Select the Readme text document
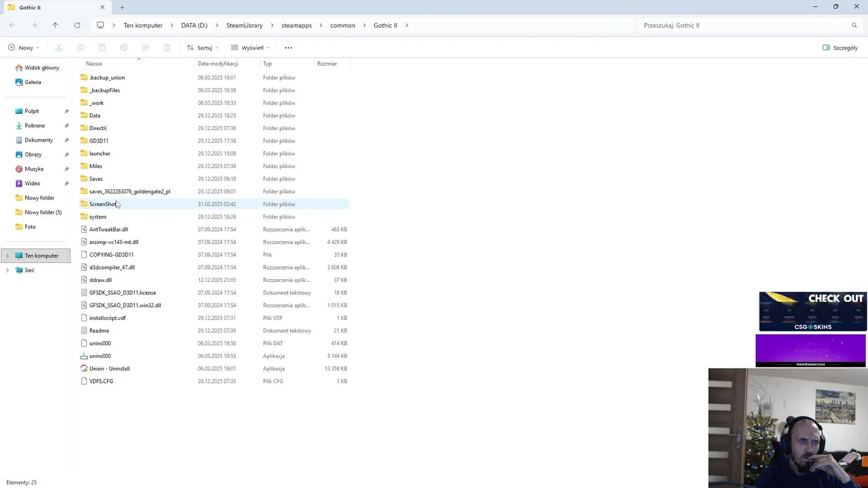This screenshot has width=868, height=488. tap(99, 331)
